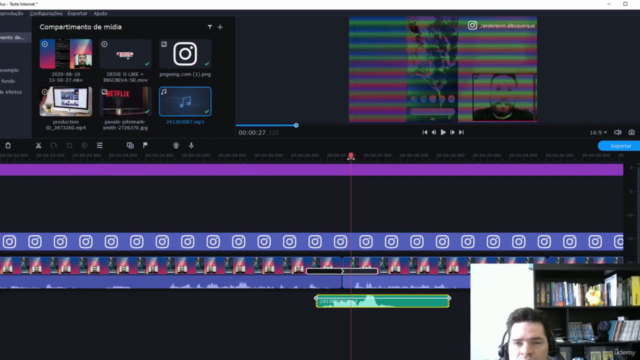Record voice-over with the microphone icon
Screen dimensions: 640x360
pos(191,145)
